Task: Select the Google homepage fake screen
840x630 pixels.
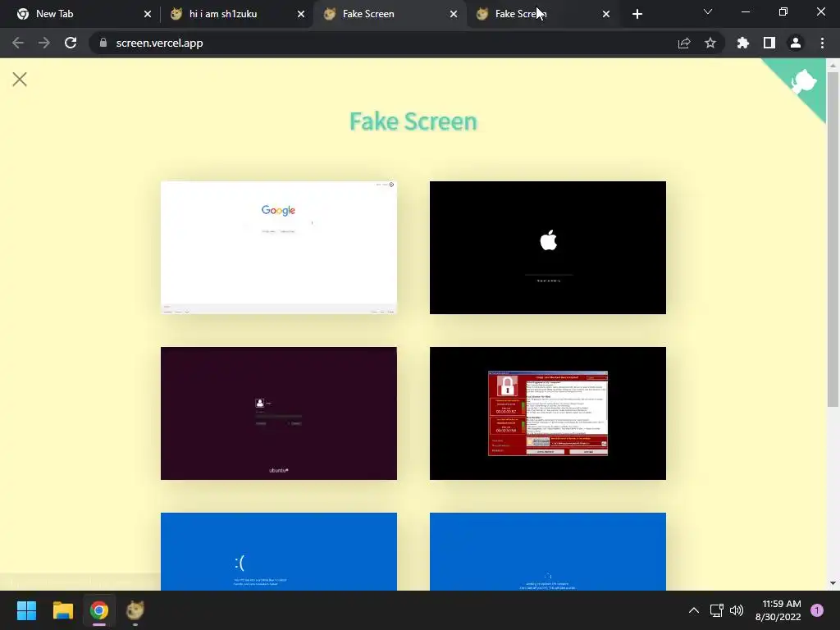Action: point(279,248)
